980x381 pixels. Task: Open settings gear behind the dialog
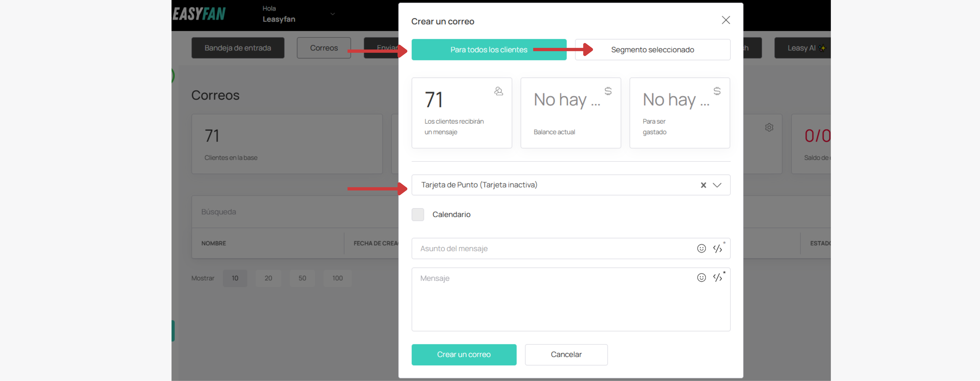769,127
